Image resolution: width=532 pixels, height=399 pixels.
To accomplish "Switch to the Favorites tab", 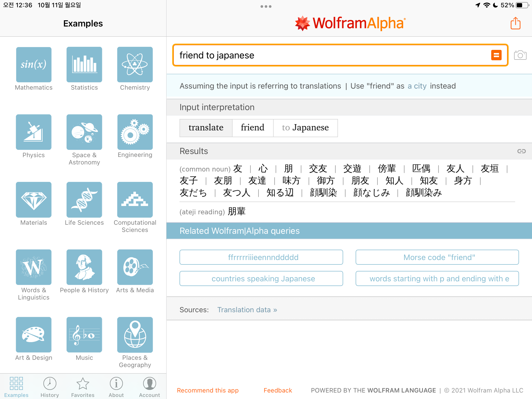I will (x=83, y=387).
